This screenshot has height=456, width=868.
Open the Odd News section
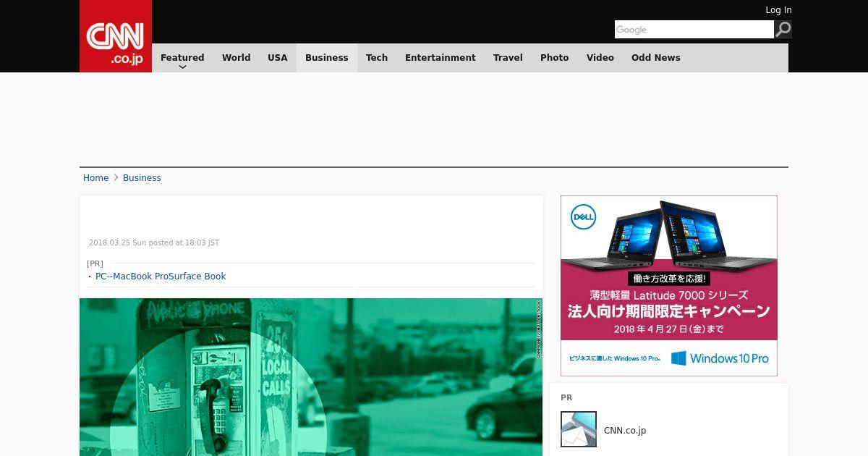pos(656,58)
